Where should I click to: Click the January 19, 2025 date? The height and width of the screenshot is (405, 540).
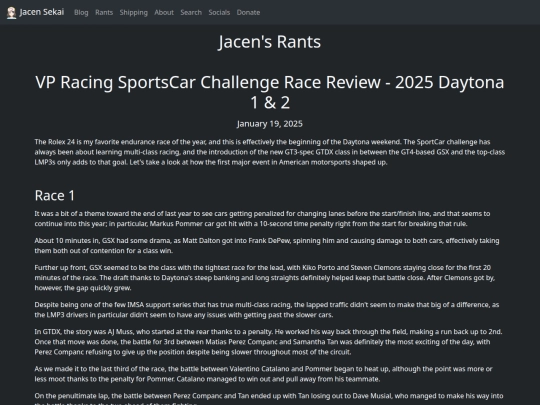[270, 124]
